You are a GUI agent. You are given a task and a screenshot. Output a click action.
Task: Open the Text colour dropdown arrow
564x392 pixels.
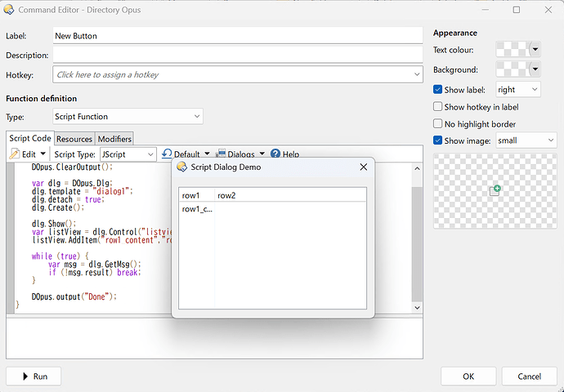click(x=535, y=49)
